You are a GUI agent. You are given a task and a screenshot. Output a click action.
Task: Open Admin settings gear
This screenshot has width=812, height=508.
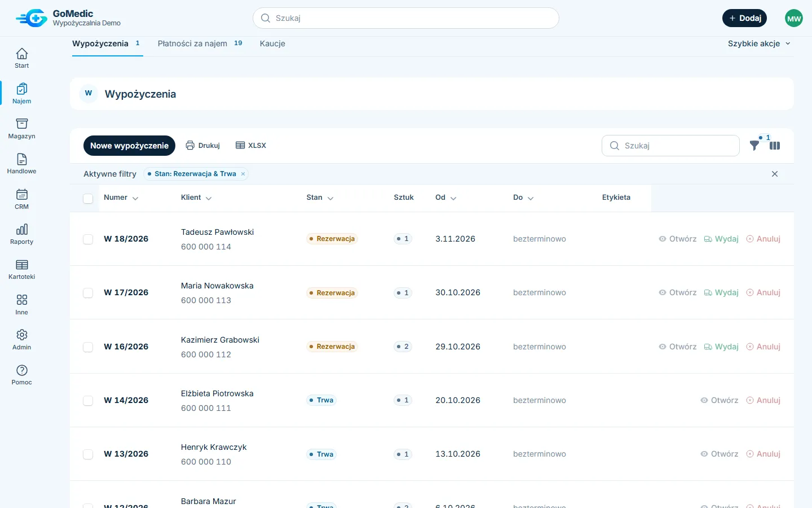(21, 340)
